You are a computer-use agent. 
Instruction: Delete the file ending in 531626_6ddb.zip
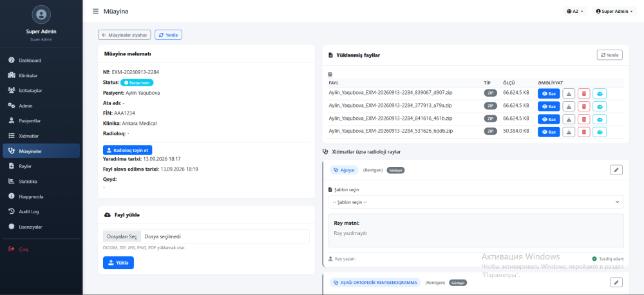tap(583, 132)
